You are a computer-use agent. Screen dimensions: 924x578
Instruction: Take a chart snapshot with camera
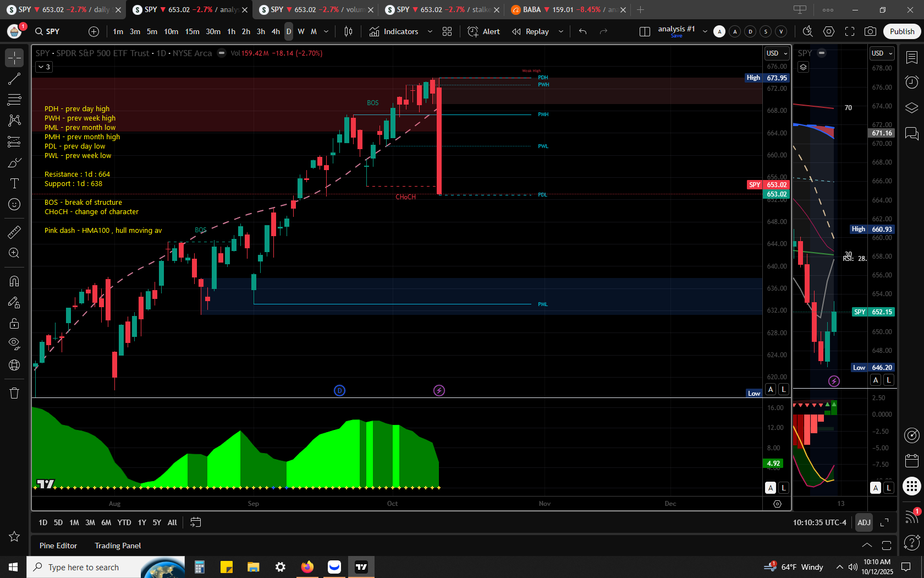tap(870, 31)
